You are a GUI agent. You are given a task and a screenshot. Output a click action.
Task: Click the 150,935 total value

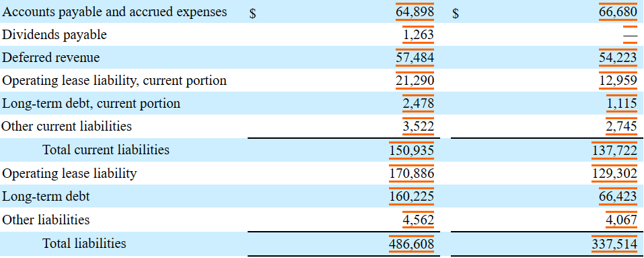coord(412,150)
